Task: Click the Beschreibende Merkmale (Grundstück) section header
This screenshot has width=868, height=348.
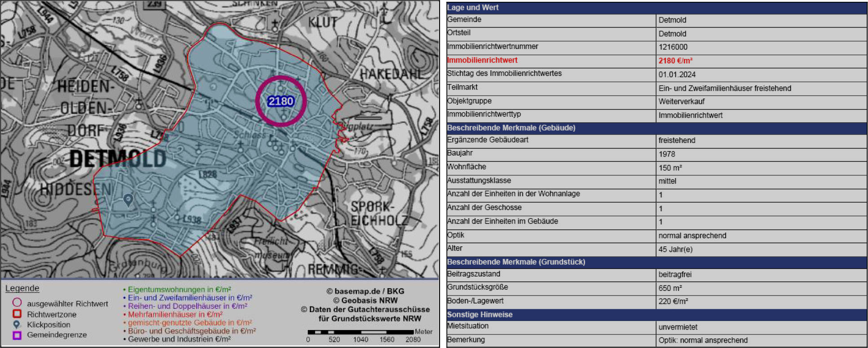Action: tap(657, 262)
